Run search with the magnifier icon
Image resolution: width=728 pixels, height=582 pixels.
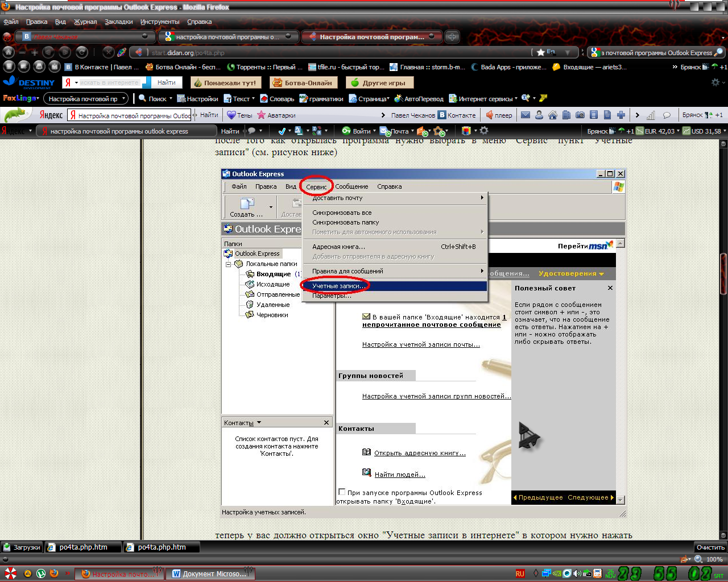point(718,52)
